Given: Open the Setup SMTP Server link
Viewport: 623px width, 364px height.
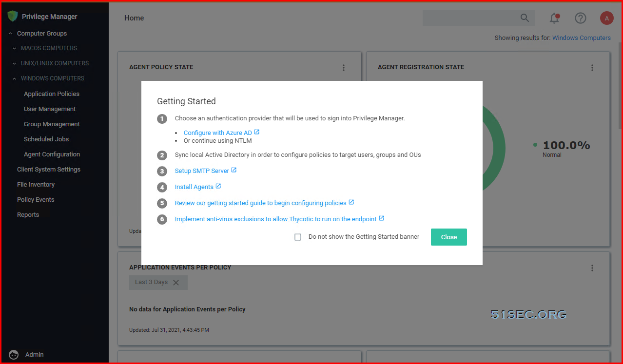Looking at the screenshot, I should click(202, 171).
